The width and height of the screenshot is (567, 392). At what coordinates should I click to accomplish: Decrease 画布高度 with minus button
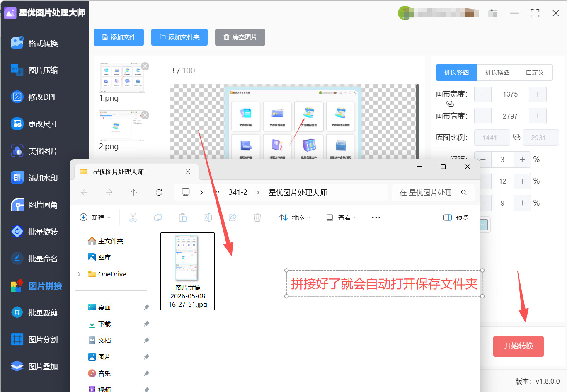pos(483,116)
